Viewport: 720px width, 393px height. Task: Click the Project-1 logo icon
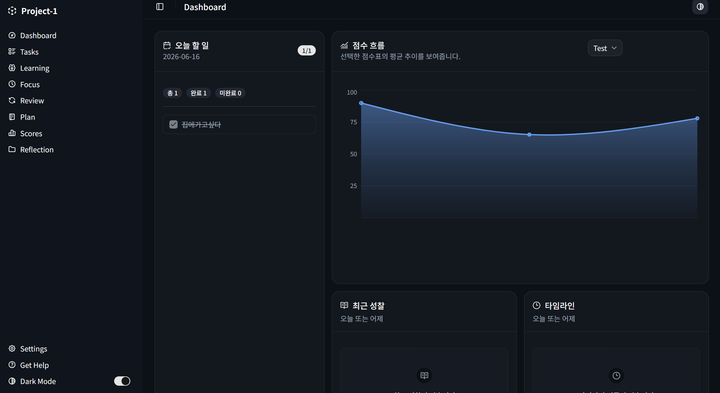pyautogui.click(x=12, y=11)
